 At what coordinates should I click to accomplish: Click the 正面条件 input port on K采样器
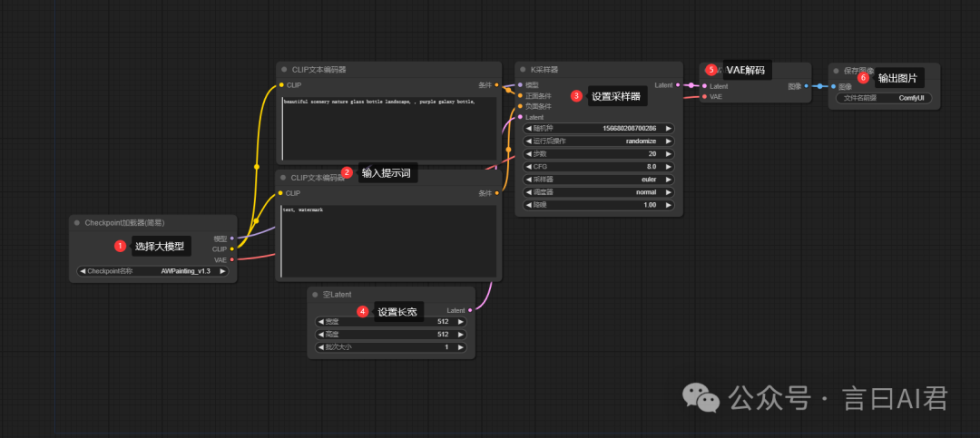point(520,95)
